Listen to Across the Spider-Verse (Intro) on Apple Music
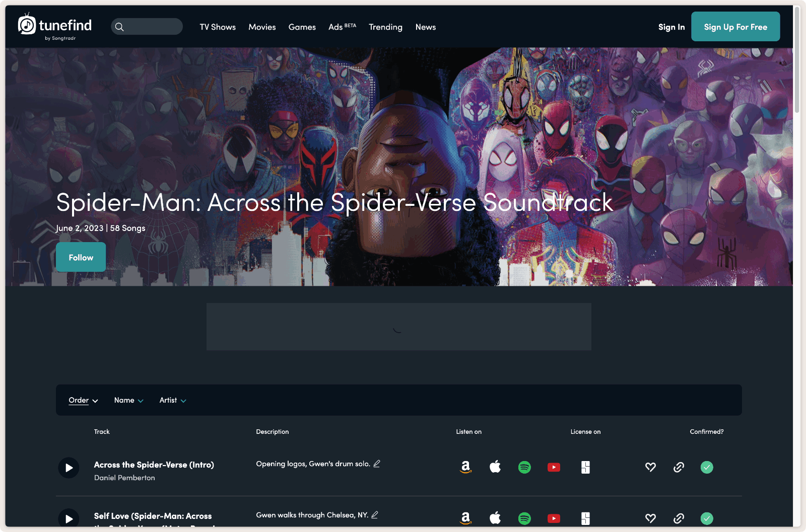The image size is (806, 532). (495, 467)
